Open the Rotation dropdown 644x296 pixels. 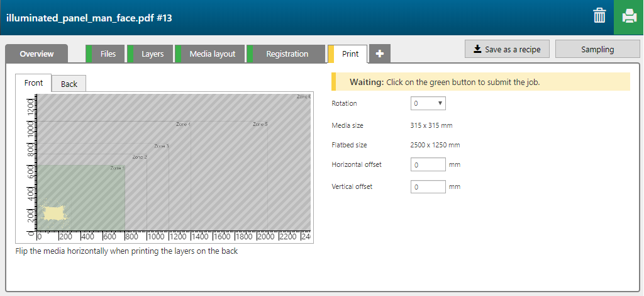[x=428, y=103]
